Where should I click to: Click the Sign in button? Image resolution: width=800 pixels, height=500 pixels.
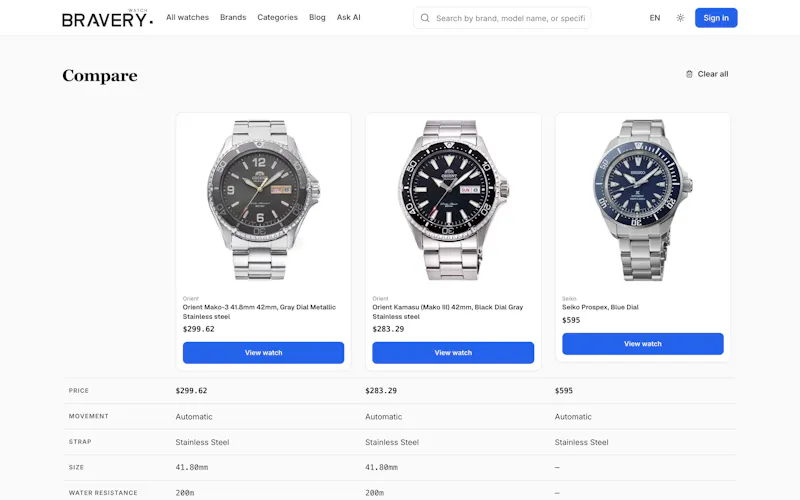[x=716, y=18]
